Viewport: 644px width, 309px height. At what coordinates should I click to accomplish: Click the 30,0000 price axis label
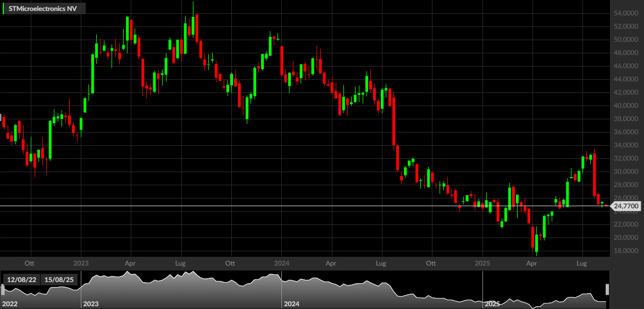[626, 172]
